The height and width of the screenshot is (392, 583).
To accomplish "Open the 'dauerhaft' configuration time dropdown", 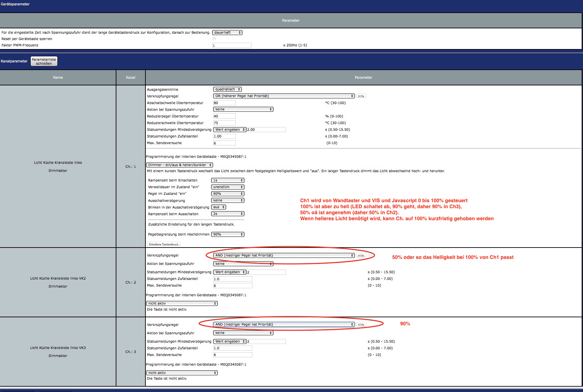I will click(x=227, y=32).
